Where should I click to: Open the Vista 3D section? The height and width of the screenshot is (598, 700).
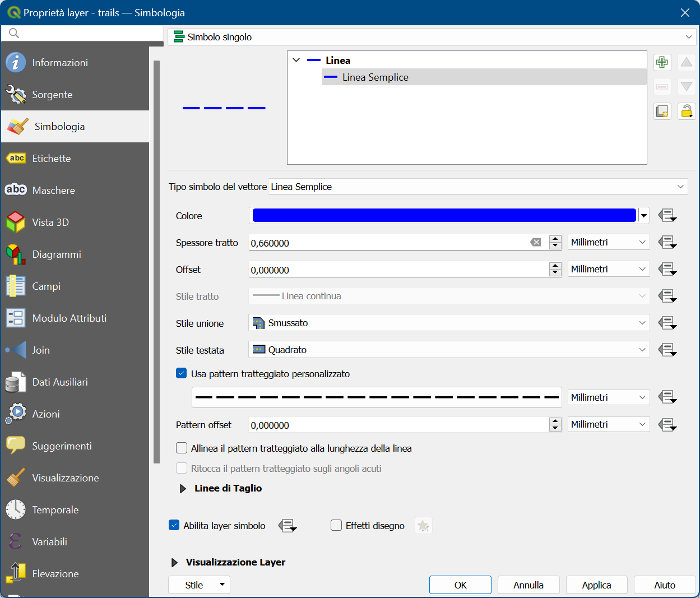(x=75, y=222)
